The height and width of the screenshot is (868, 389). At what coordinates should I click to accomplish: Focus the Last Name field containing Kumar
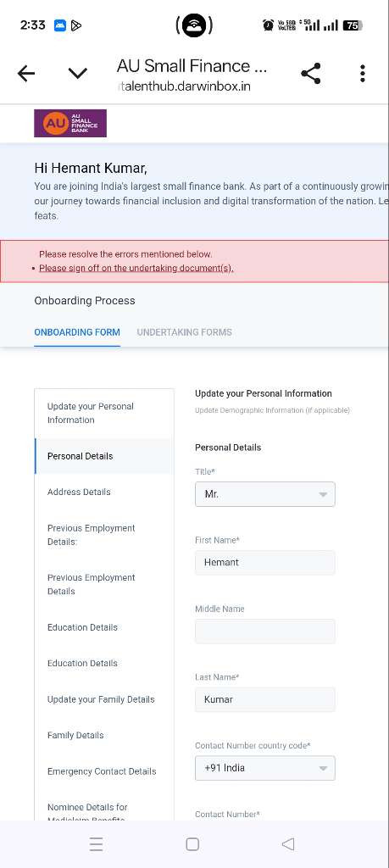pyautogui.click(x=265, y=699)
